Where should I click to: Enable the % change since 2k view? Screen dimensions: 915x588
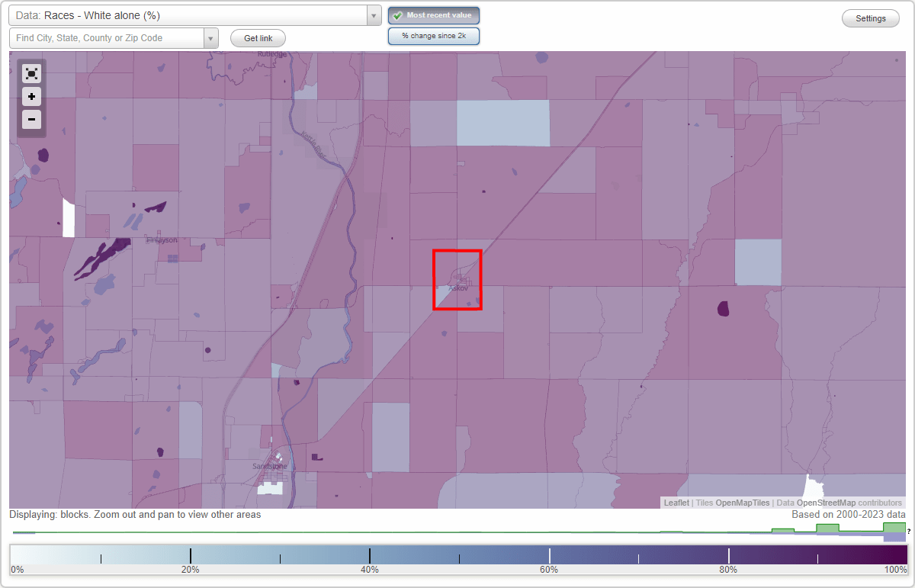[433, 35]
